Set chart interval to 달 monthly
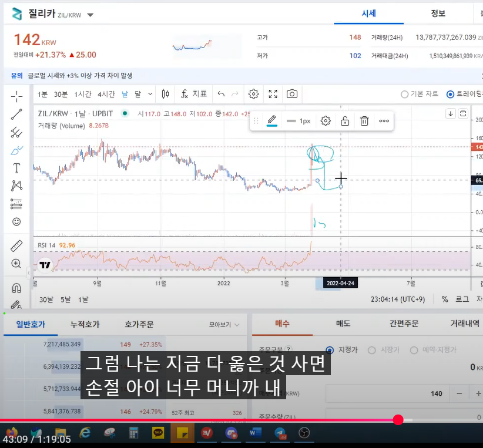This screenshot has width=483, height=448. click(x=137, y=94)
